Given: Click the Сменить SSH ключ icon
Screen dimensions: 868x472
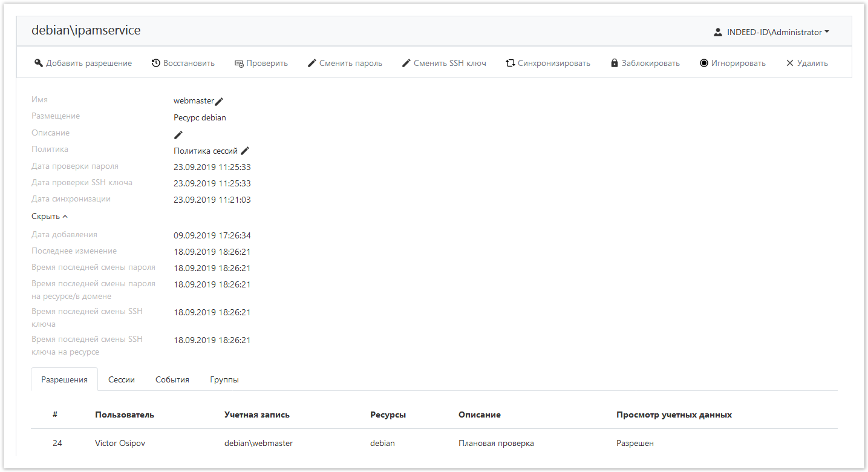Looking at the screenshot, I should coord(406,62).
